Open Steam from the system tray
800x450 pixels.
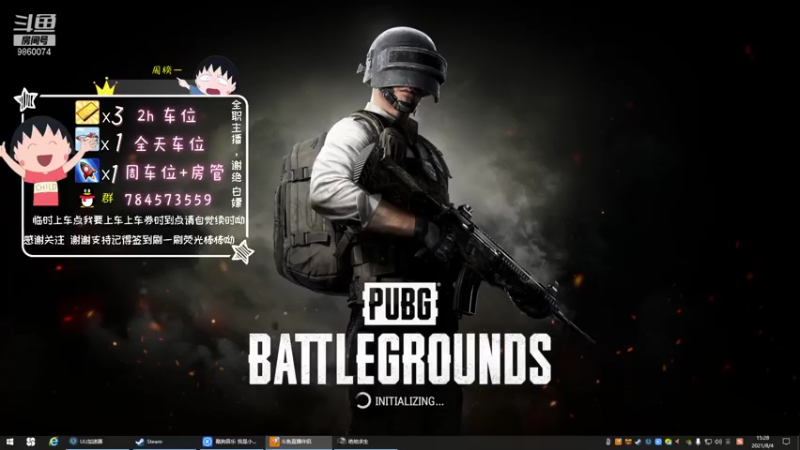tap(638, 442)
